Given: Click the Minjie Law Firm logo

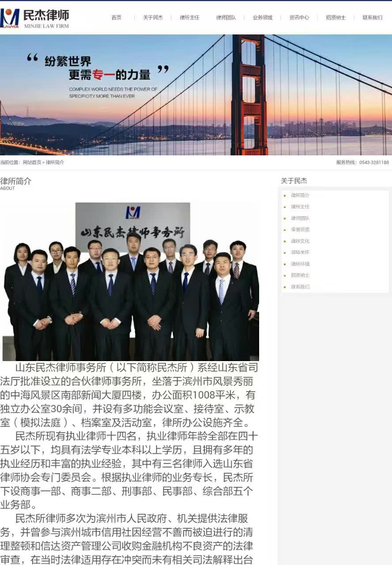Looking at the screenshot, I should [35, 18].
